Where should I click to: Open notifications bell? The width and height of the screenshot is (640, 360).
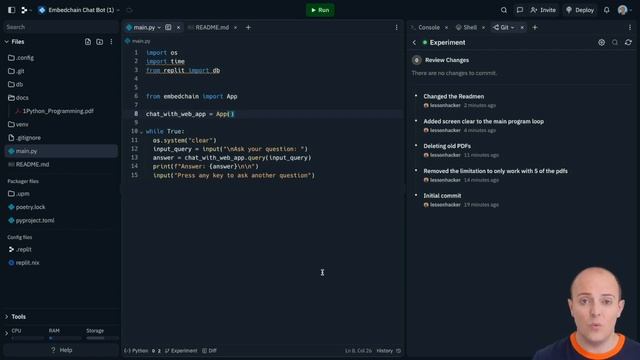point(607,10)
